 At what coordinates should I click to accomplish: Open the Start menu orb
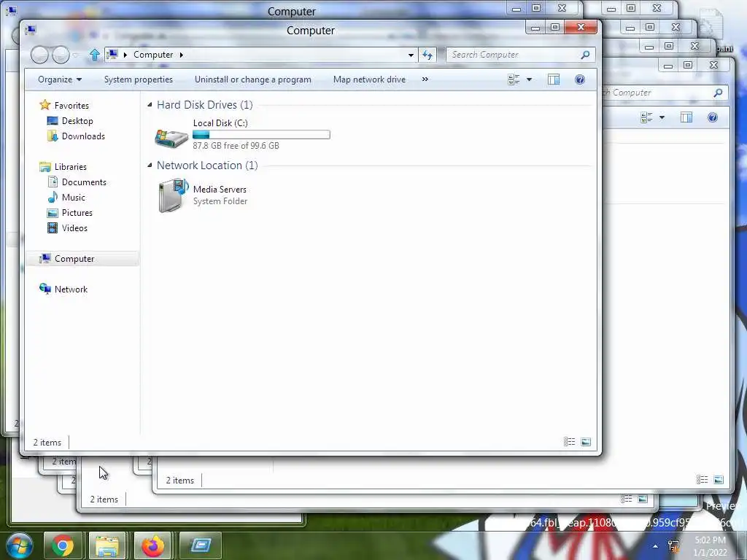(19, 545)
